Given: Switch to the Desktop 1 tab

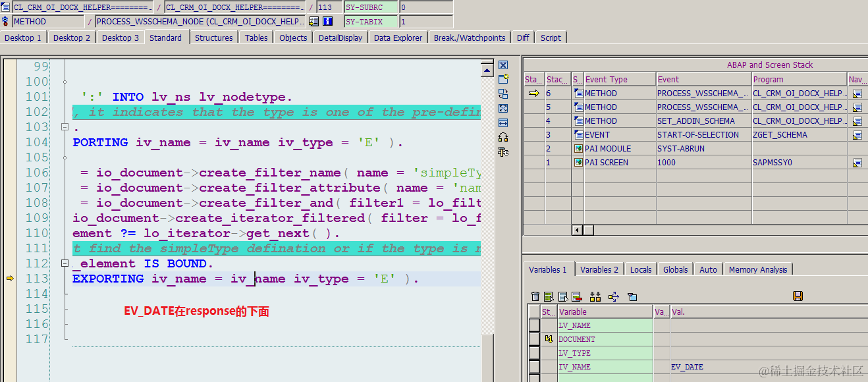Looking at the screenshot, I should tap(23, 38).
